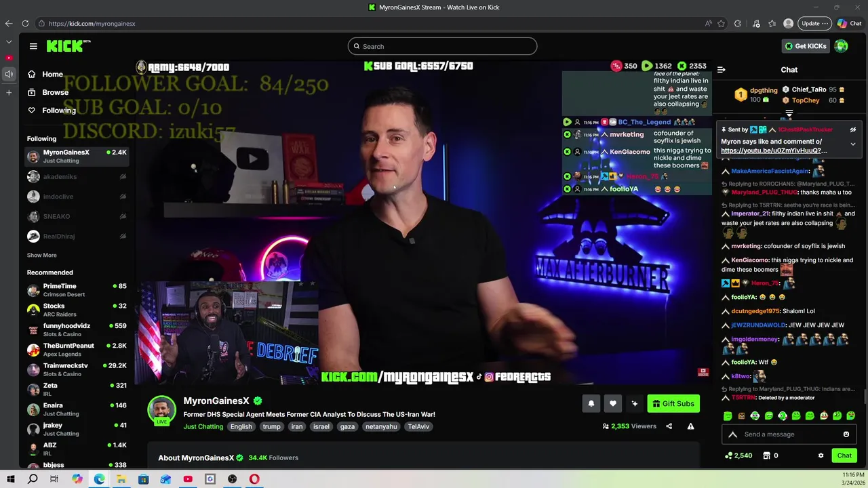Unpin the pinned chat message
Image resolution: width=868 pixels, height=488 pixels.
(x=852, y=129)
